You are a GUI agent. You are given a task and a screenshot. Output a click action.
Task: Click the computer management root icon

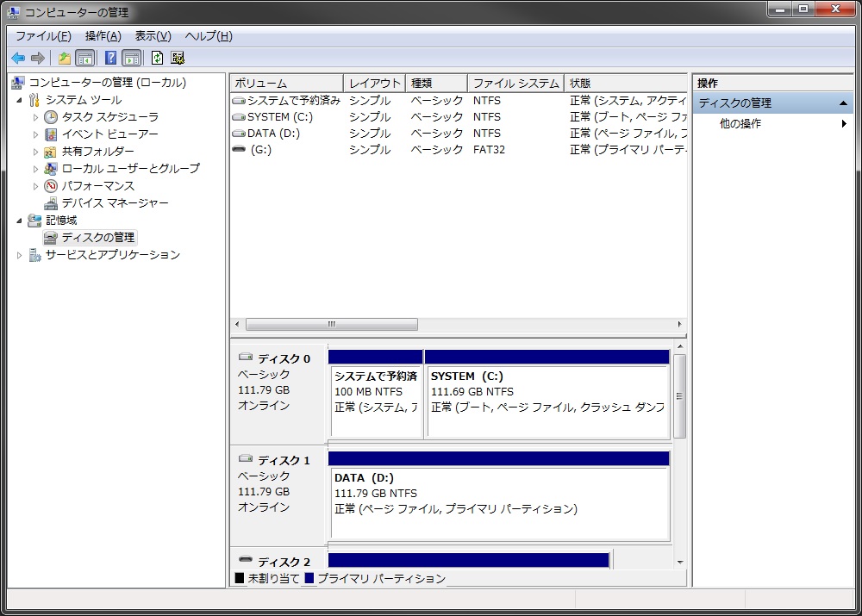[17, 83]
